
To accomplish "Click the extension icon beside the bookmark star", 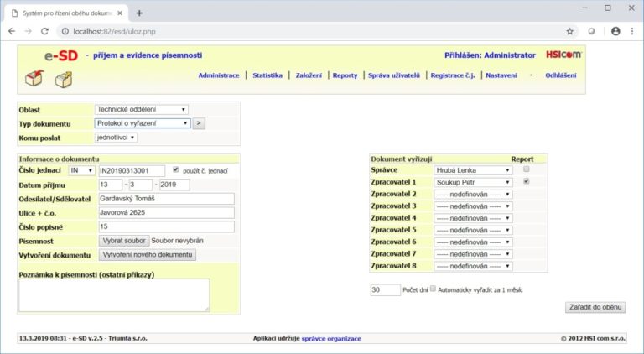I will tap(591, 31).
